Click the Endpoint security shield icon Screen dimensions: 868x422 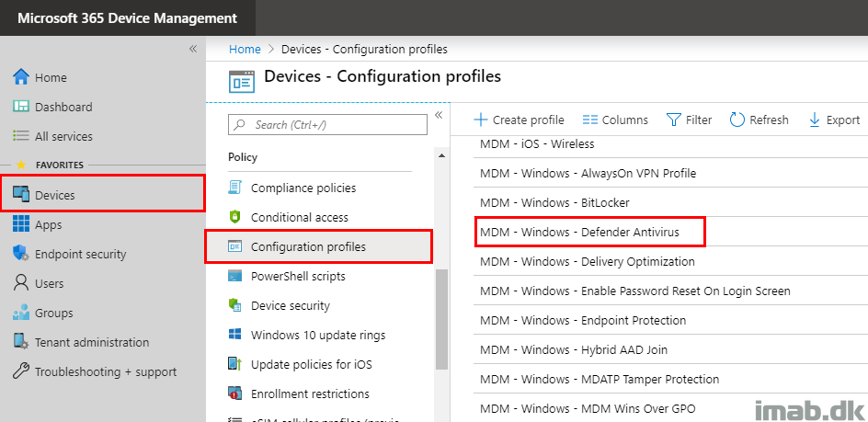click(20, 254)
